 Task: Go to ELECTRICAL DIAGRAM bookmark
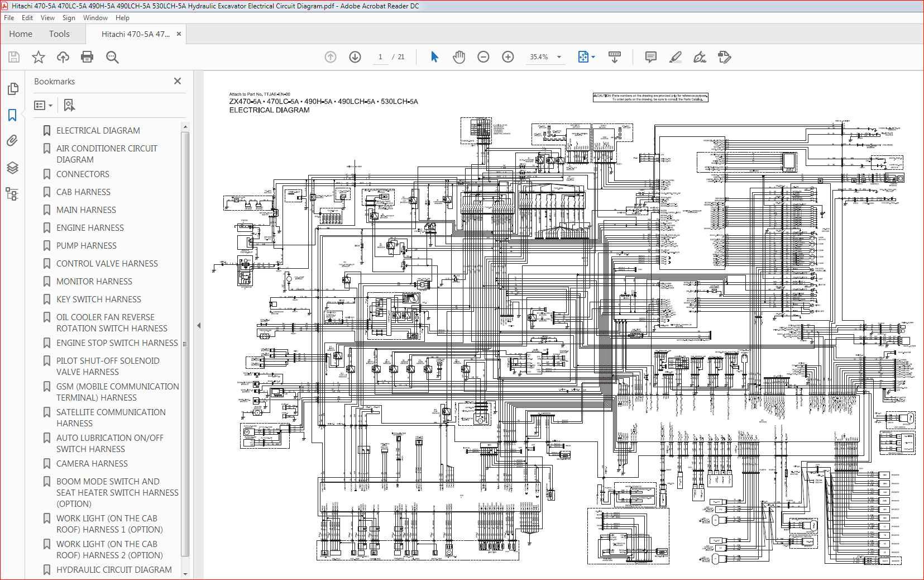[x=98, y=131]
